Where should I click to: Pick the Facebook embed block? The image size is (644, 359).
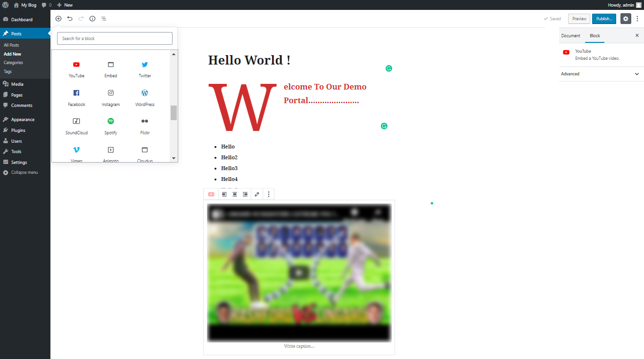coord(76,98)
